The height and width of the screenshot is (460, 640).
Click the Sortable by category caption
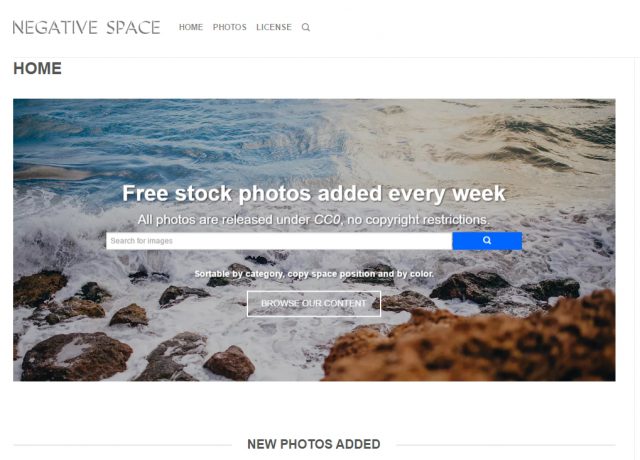click(314, 274)
